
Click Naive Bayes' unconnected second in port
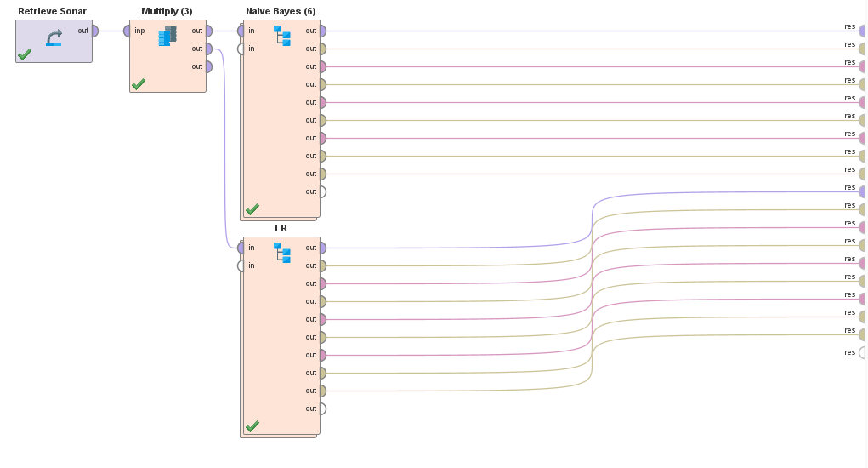click(242, 49)
